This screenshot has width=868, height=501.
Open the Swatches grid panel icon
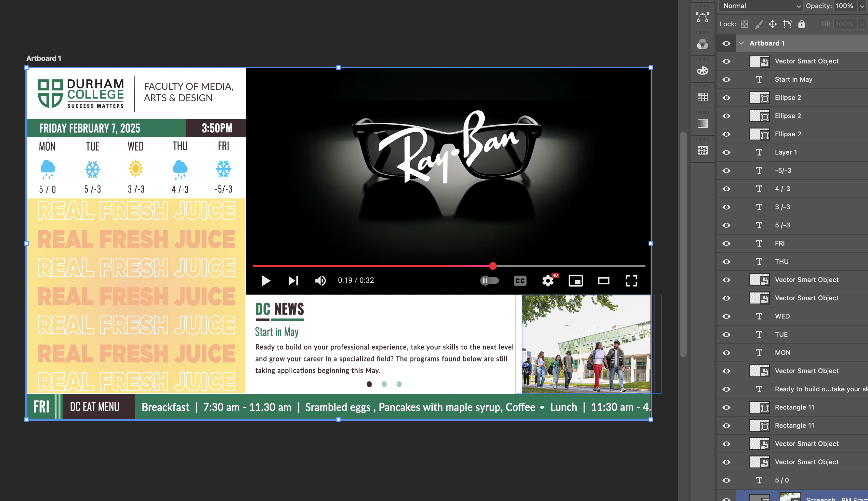point(702,97)
